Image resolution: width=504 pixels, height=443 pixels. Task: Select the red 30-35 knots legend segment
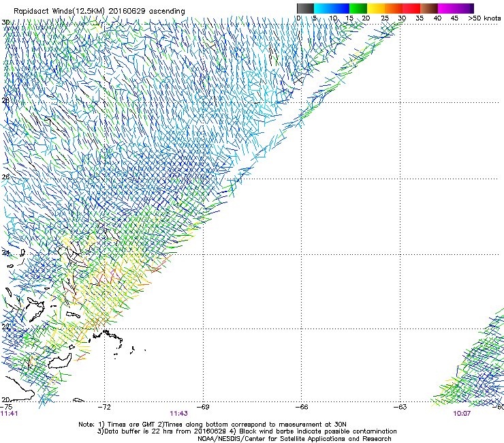click(411, 8)
